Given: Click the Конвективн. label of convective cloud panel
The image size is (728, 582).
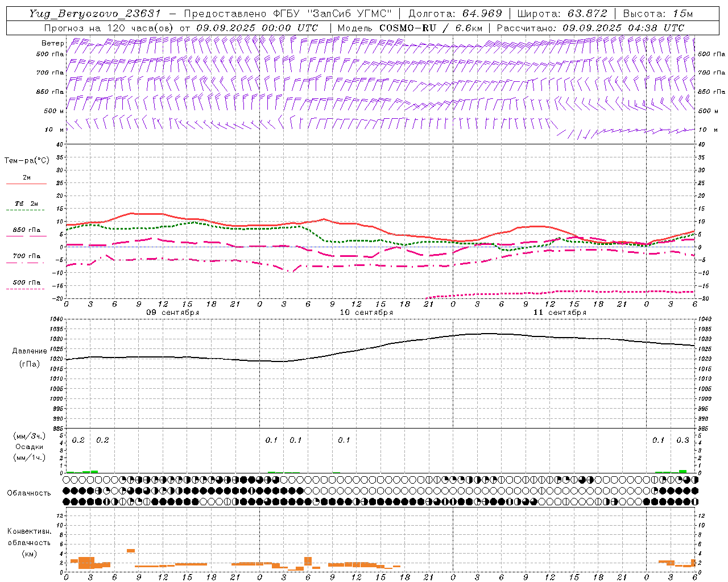Looking at the screenshot, I should click(30, 531).
